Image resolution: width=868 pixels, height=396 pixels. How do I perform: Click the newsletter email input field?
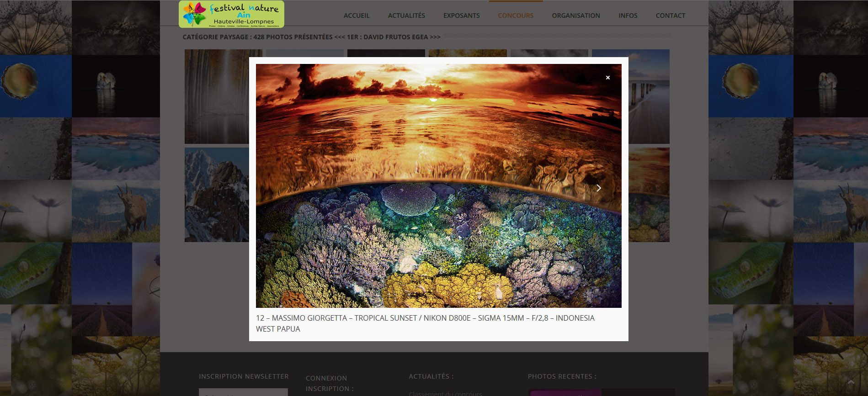point(243,392)
